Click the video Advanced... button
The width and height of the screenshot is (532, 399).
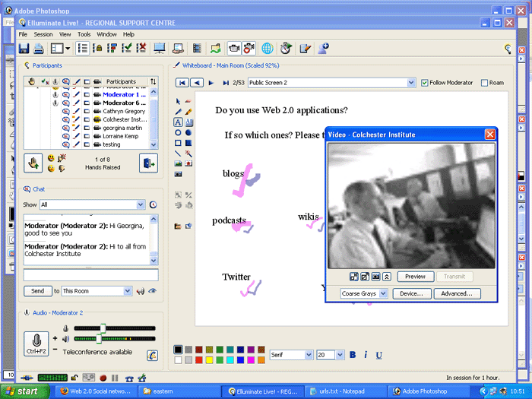point(457,293)
